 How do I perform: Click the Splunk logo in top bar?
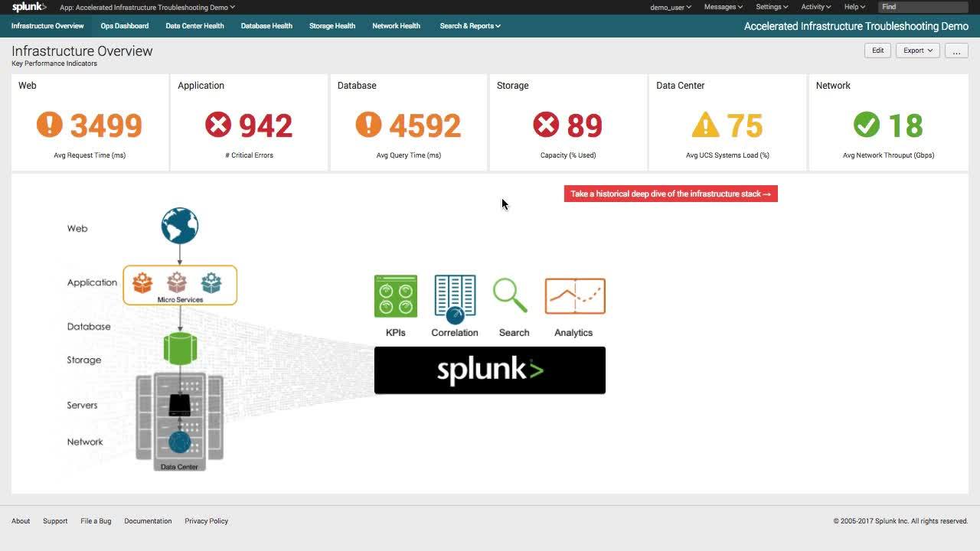click(29, 7)
